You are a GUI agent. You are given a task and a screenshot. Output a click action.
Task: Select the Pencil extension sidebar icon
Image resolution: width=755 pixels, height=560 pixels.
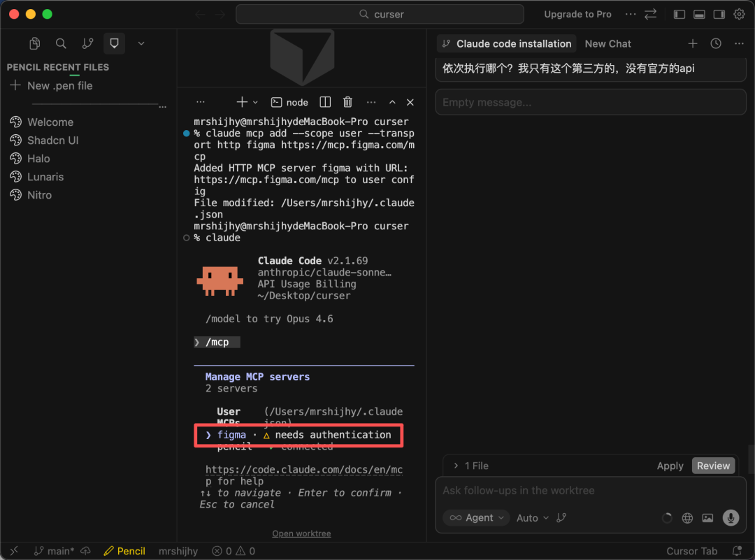tap(114, 43)
